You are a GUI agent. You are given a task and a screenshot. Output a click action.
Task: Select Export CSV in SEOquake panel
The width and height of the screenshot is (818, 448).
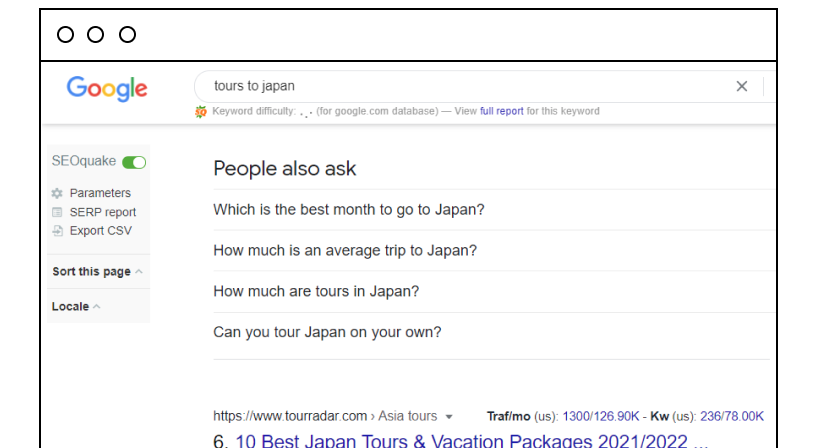click(x=101, y=231)
